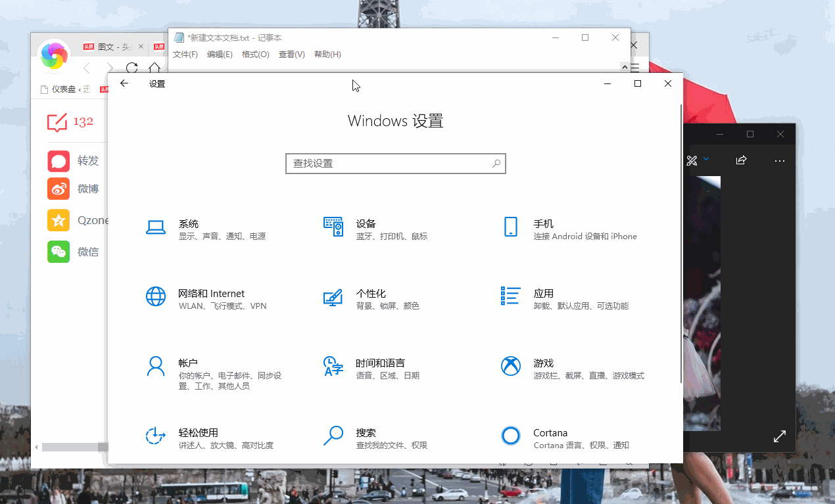
Task: Open 系统 settings via the laptop icon
Action: coord(156,227)
